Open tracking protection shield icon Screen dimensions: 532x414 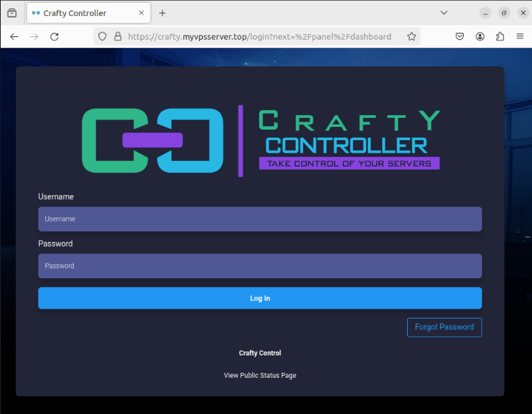click(x=102, y=36)
